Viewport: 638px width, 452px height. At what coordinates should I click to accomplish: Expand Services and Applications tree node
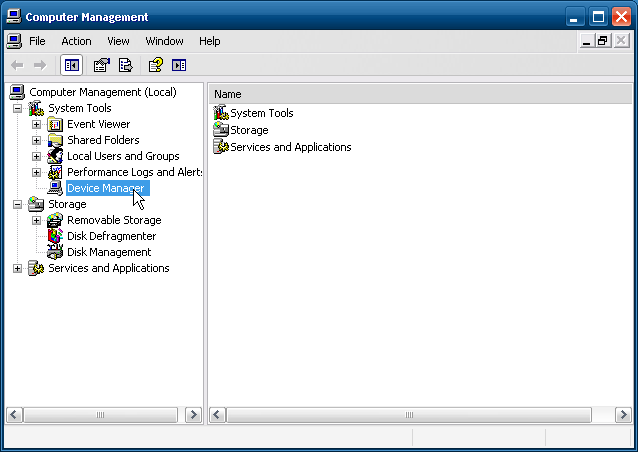[17, 268]
